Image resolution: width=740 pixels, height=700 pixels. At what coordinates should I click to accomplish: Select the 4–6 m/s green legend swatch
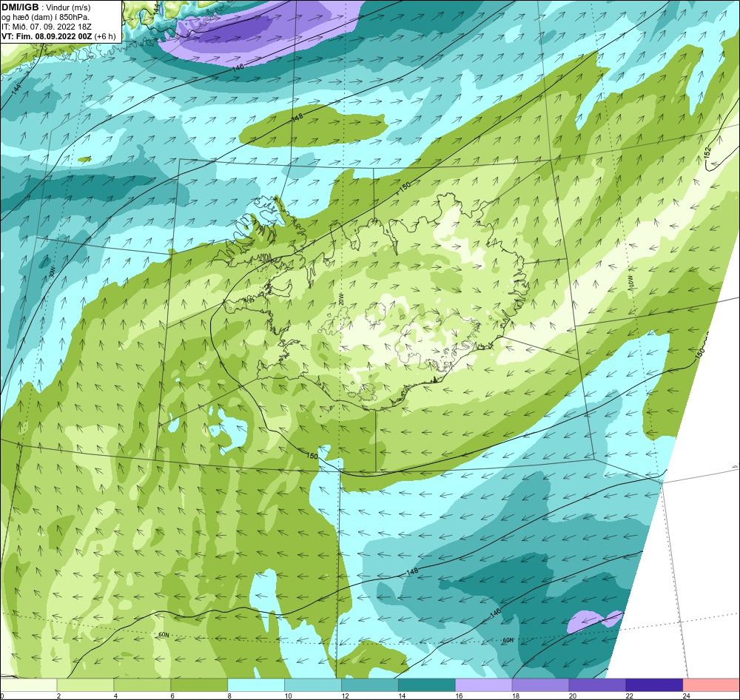tap(142, 684)
